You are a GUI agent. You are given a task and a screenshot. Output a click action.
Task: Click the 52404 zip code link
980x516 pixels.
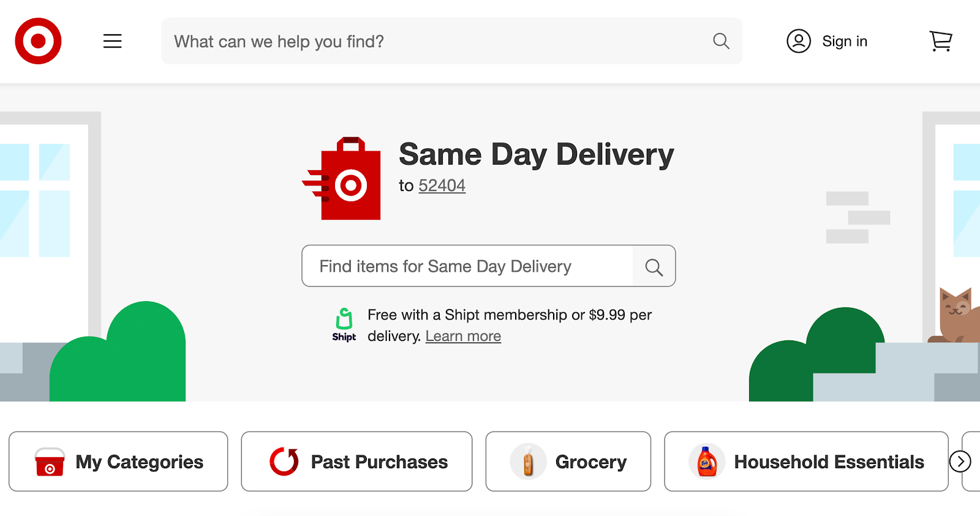click(442, 185)
